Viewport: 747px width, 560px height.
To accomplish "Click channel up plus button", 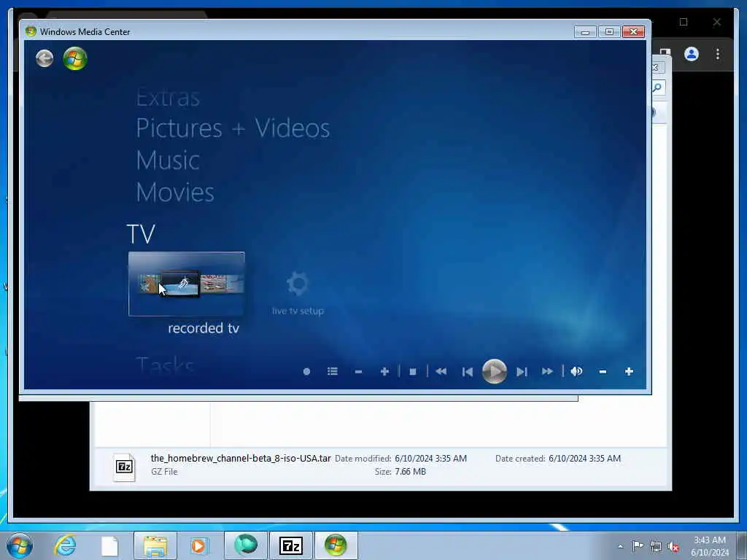I will tap(384, 371).
